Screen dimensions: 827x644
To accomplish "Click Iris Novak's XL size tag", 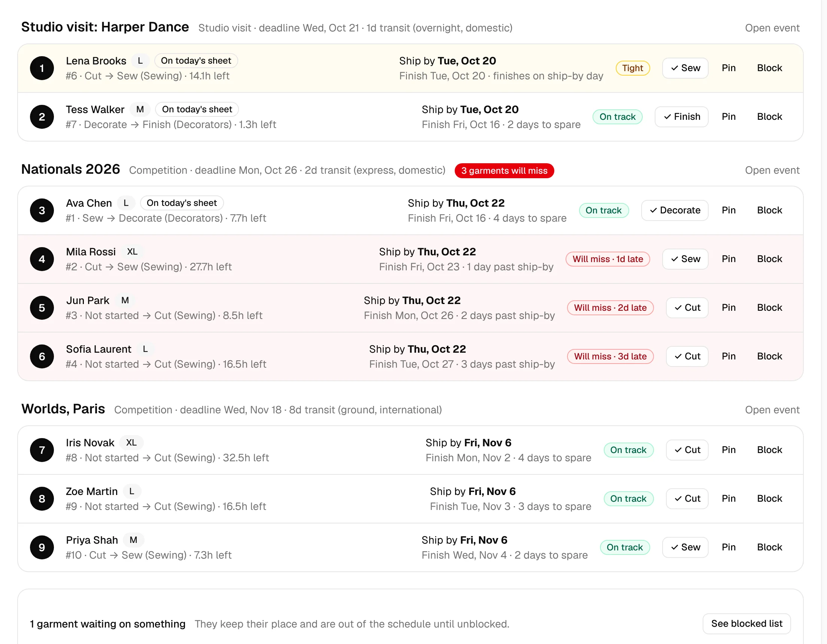I will [x=131, y=443].
